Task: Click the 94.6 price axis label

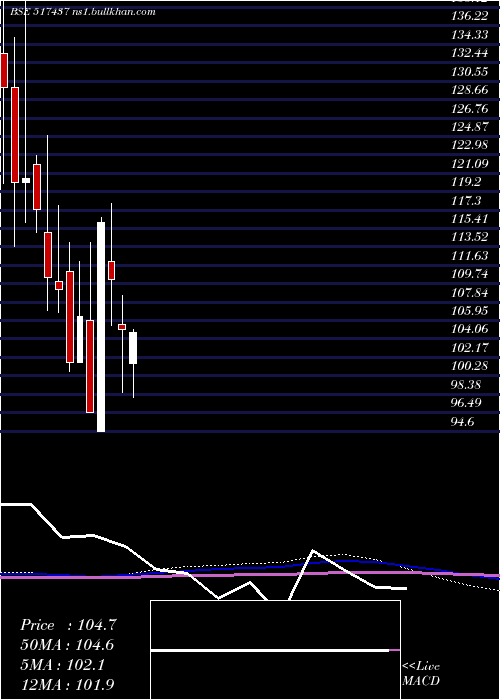Action: (x=463, y=421)
